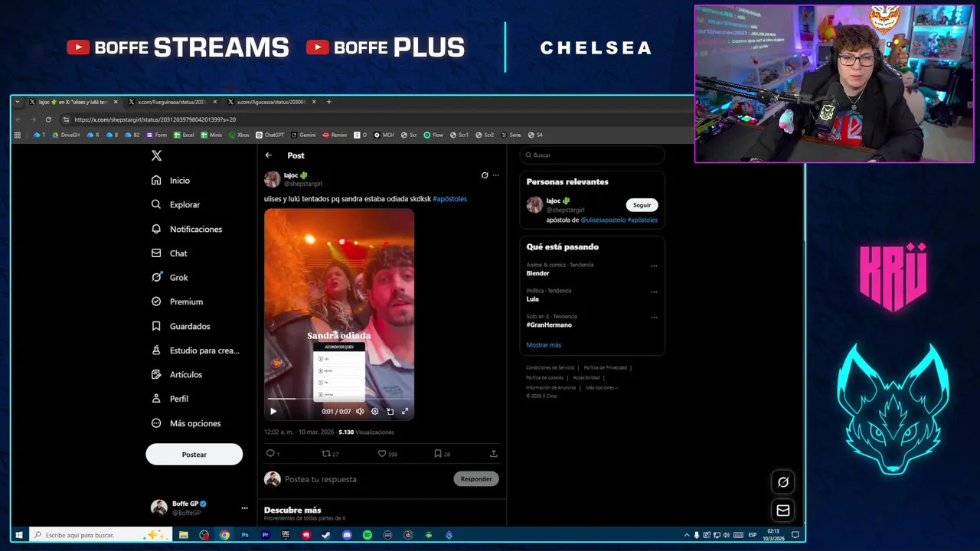
Task: Repost using the retweet icon
Action: tap(326, 454)
